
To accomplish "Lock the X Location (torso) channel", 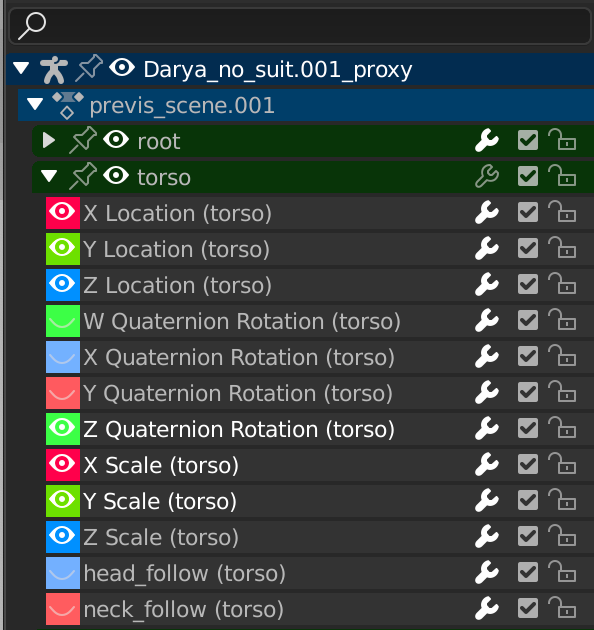I will pyautogui.click(x=562, y=212).
